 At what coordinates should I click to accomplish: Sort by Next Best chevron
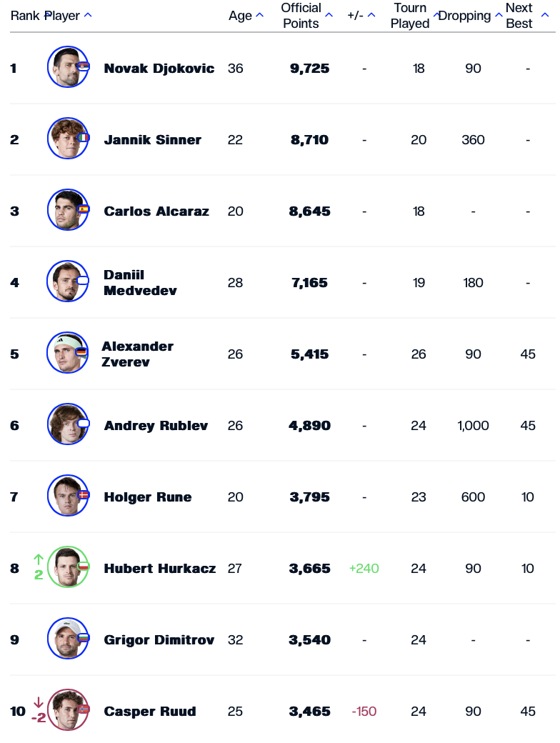tap(544, 15)
